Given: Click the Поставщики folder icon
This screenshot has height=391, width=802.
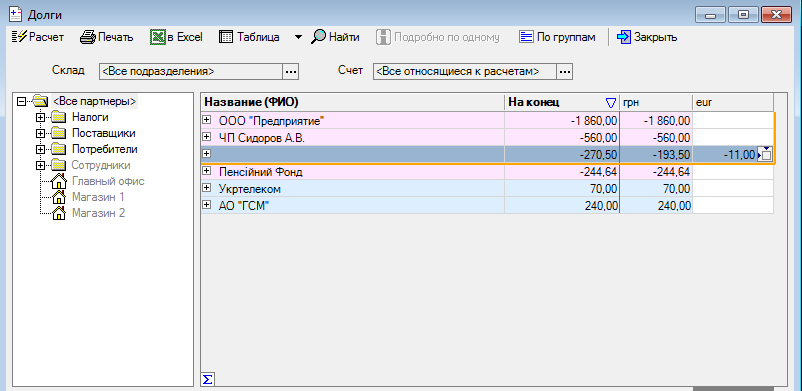Looking at the screenshot, I should point(59,134).
